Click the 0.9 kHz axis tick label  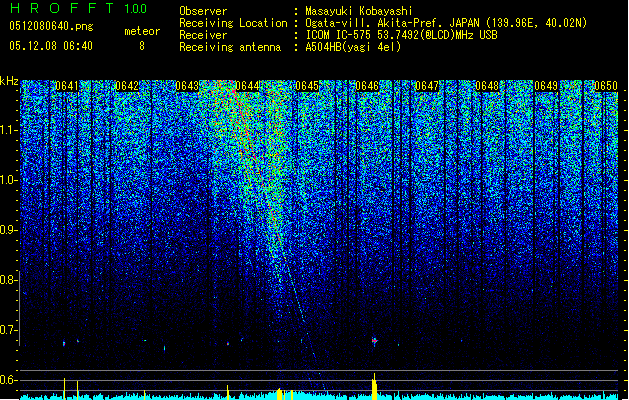click(9, 230)
